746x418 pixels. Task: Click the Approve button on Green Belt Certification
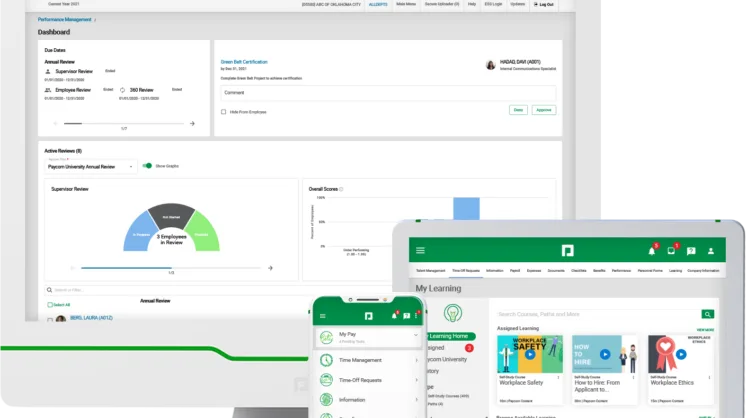[544, 110]
